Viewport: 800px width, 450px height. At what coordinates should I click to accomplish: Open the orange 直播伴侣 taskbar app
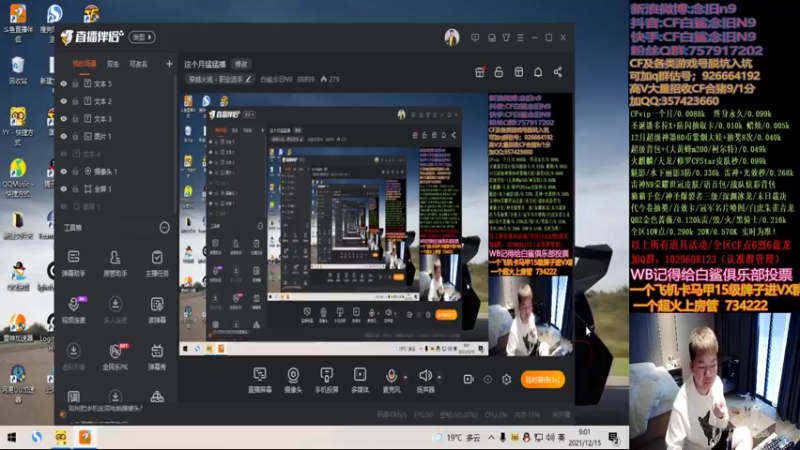[x=85, y=437]
